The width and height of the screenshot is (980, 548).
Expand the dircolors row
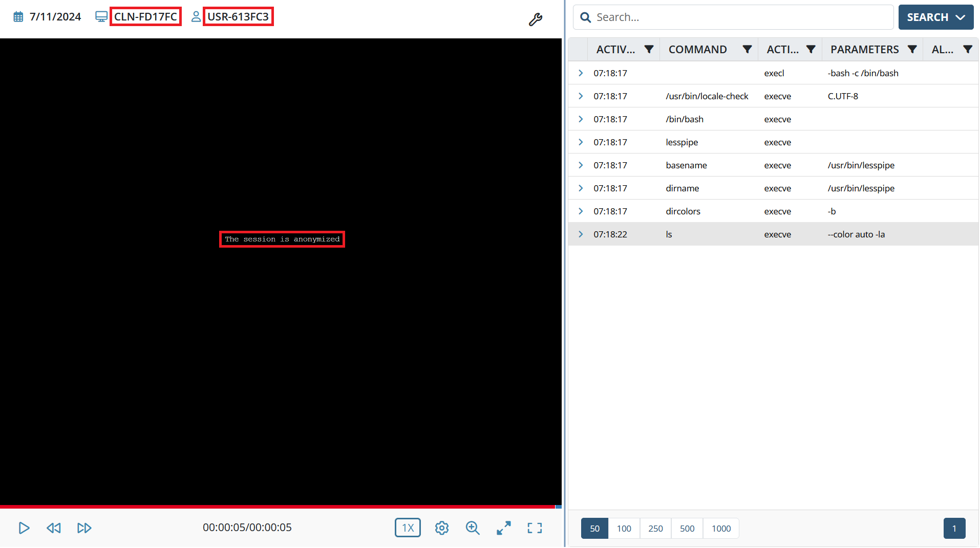click(581, 211)
